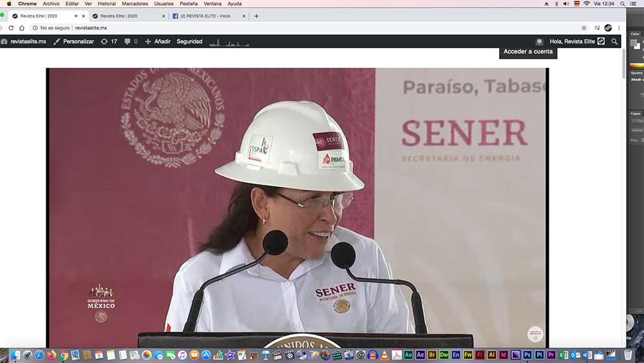Open Seguridad in the admin bar

coord(189,41)
